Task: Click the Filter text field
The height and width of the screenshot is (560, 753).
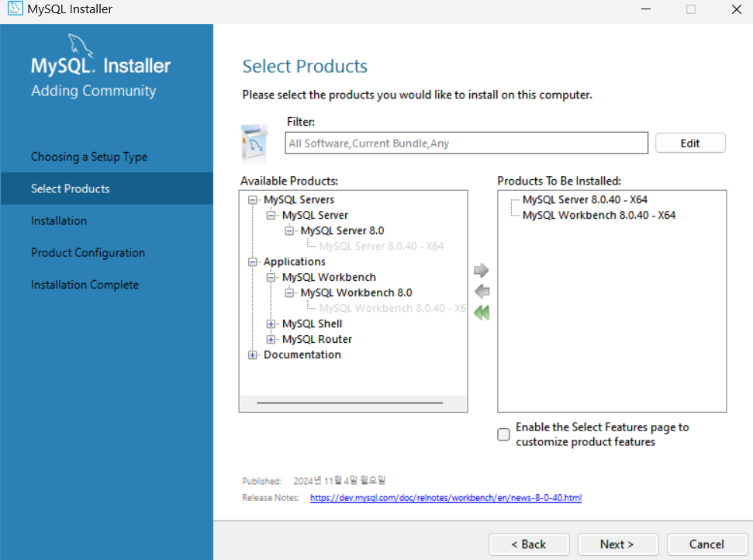Action: coord(466,143)
